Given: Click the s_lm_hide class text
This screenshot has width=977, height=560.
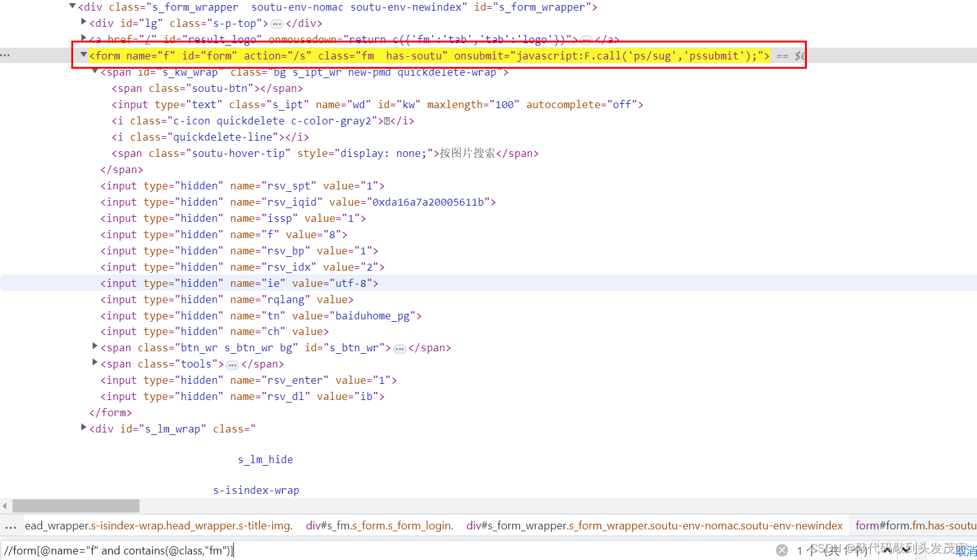Looking at the screenshot, I should (265, 459).
